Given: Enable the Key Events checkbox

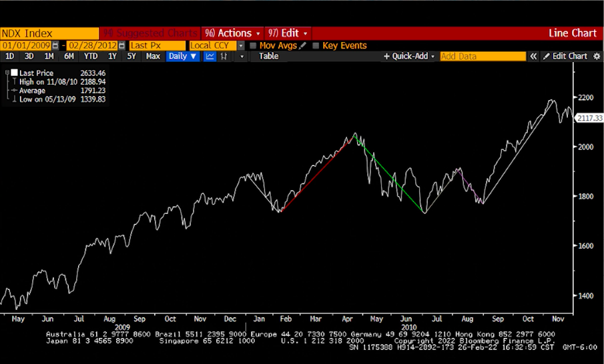Looking at the screenshot, I should tap(316, 45).
